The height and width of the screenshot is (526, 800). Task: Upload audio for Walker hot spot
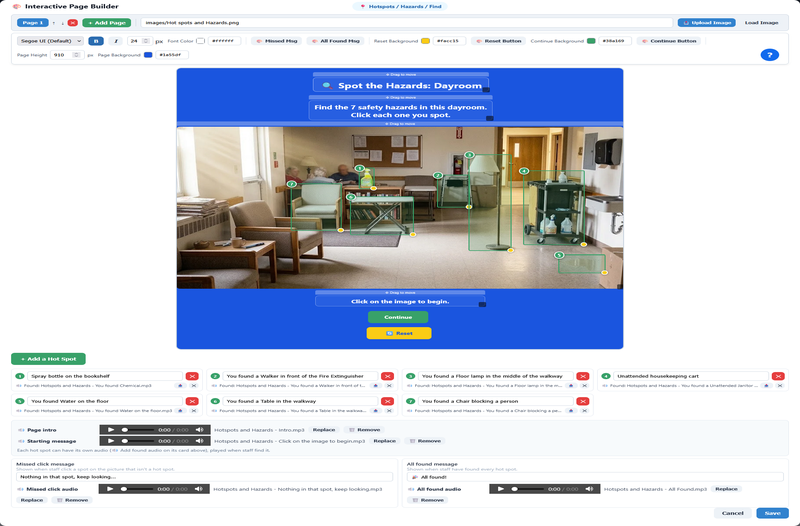point(376,386)
